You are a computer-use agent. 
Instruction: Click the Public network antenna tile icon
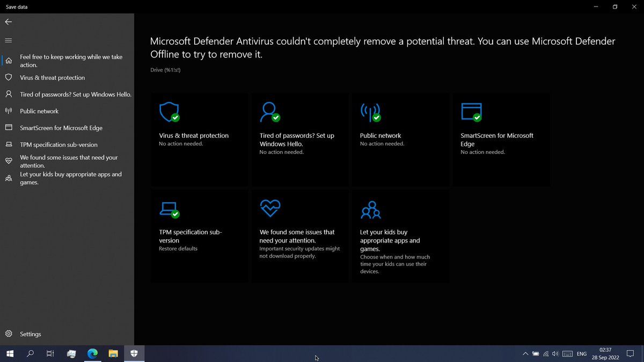[370, 112]
